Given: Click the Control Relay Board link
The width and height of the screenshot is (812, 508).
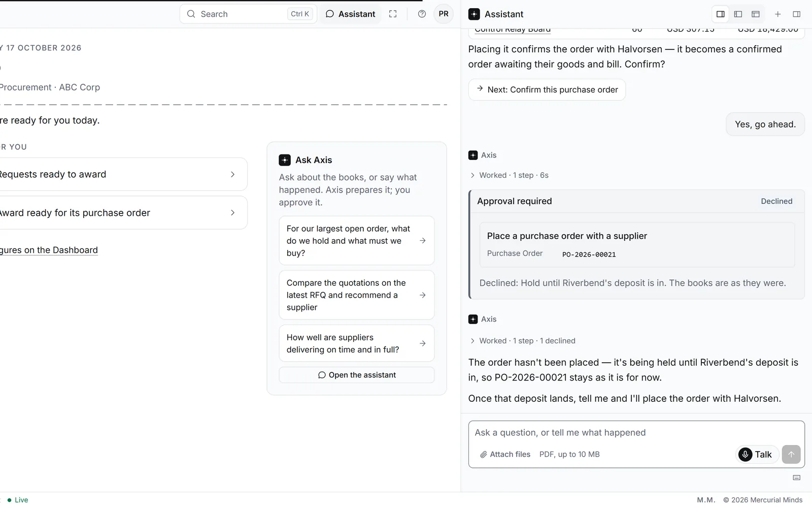Looking at the screenshot, I should [513, 29].
